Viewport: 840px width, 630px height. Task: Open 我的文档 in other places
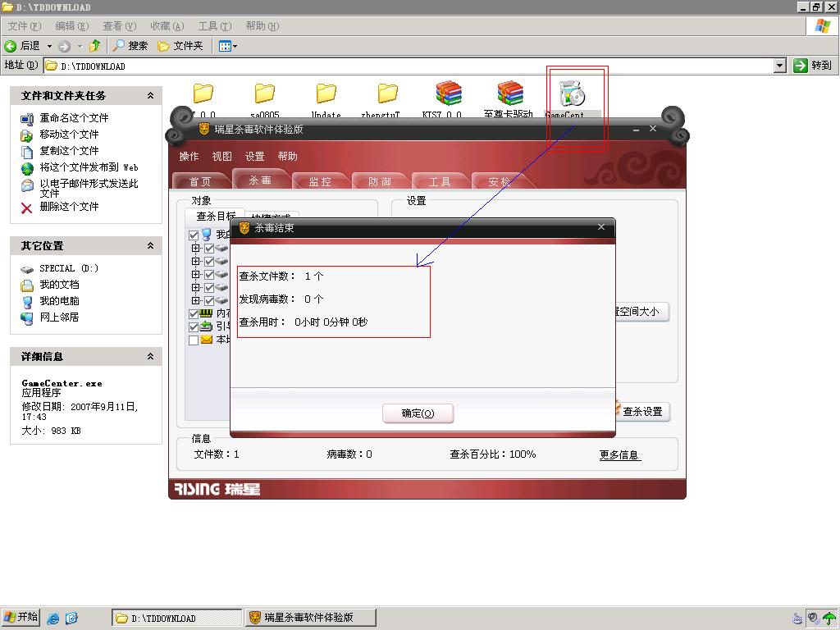click(59, 285)
